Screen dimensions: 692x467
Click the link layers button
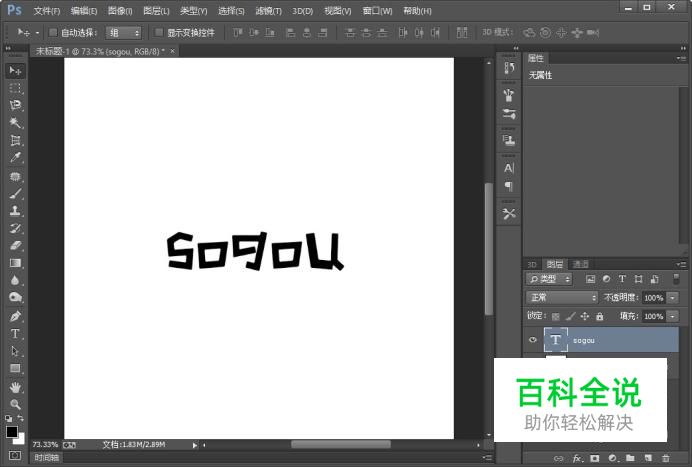pos(559,458)
